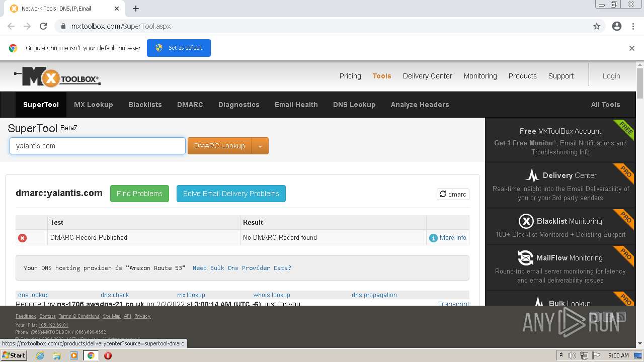Click the Site Map footer link
The image size is (644, 362).
112,316
